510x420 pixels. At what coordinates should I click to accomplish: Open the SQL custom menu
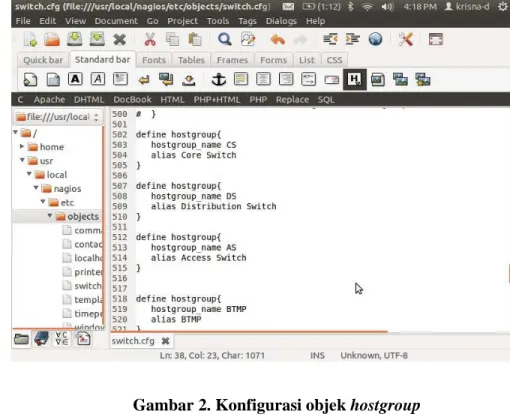(x=326, y=100)
